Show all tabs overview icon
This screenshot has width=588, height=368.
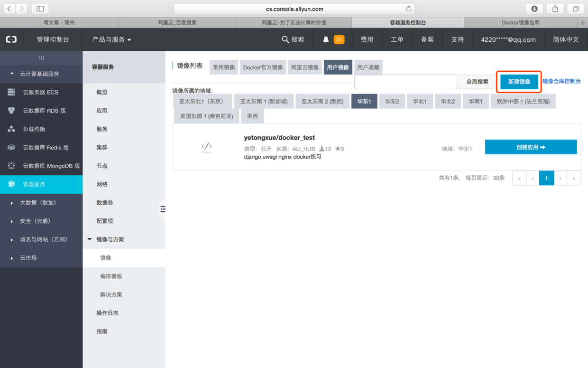[x=575, y=9]
